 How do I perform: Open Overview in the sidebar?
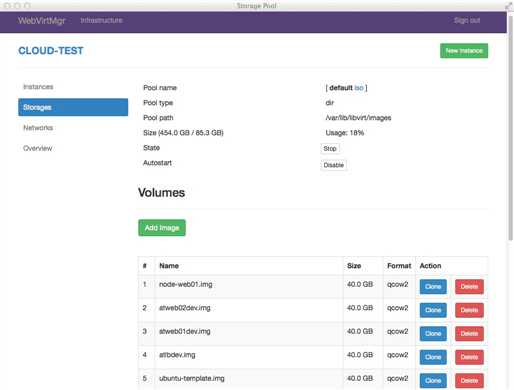38,148
